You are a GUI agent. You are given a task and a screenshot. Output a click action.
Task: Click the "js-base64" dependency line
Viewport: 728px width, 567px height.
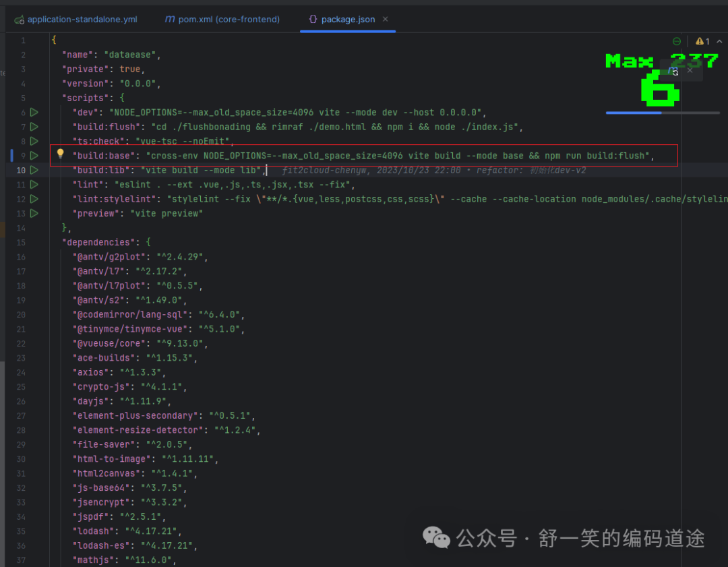(x=129, y=488)
